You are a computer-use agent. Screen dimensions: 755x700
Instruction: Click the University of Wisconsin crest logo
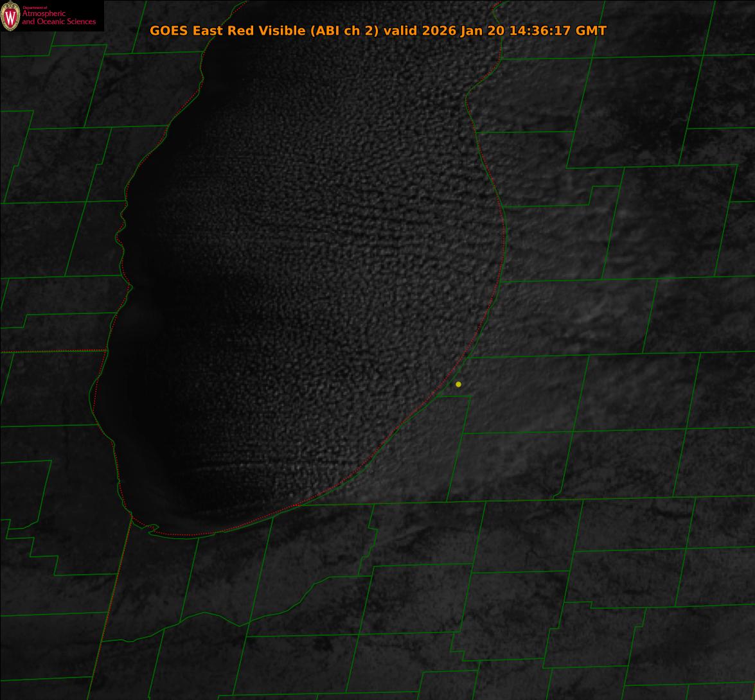[x=10, y=16]
